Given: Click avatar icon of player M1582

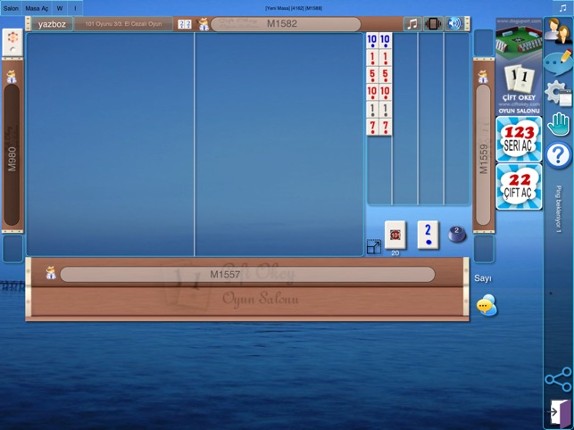Looking at the screenshot, I should coord(203,25).
